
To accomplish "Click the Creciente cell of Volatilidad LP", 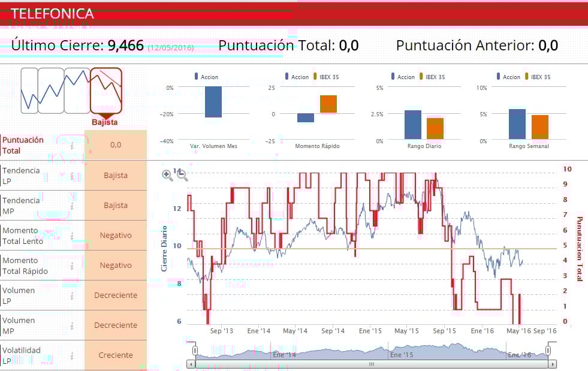I will (116, 355).
